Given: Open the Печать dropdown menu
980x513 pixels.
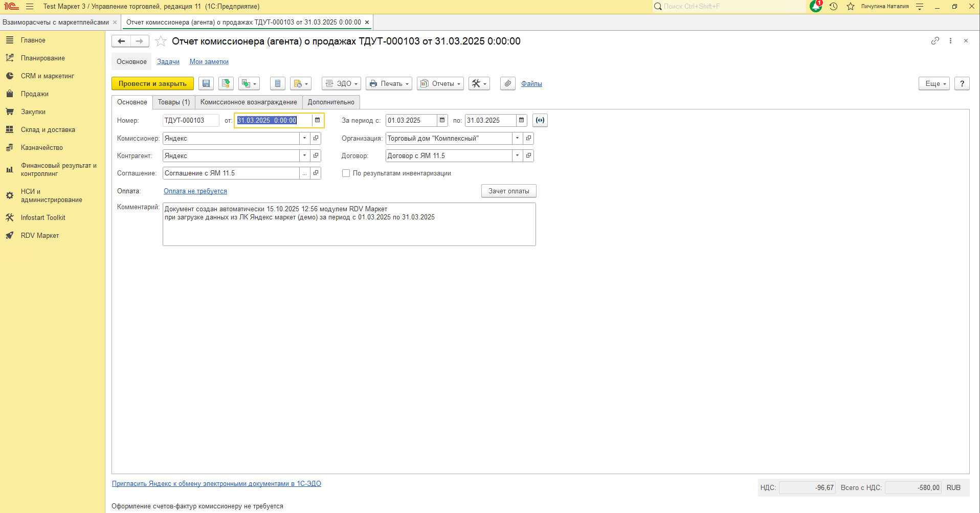Looking at the screenshot, I should 389,83.
